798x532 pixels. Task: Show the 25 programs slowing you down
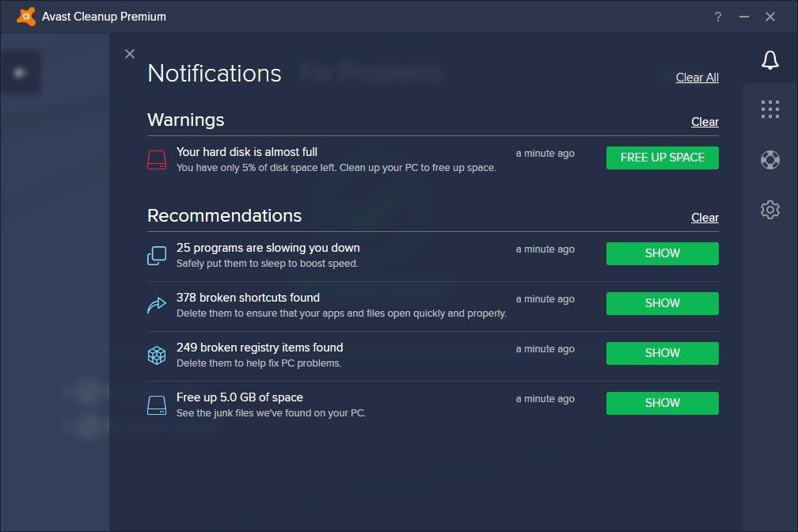(662, 253)
